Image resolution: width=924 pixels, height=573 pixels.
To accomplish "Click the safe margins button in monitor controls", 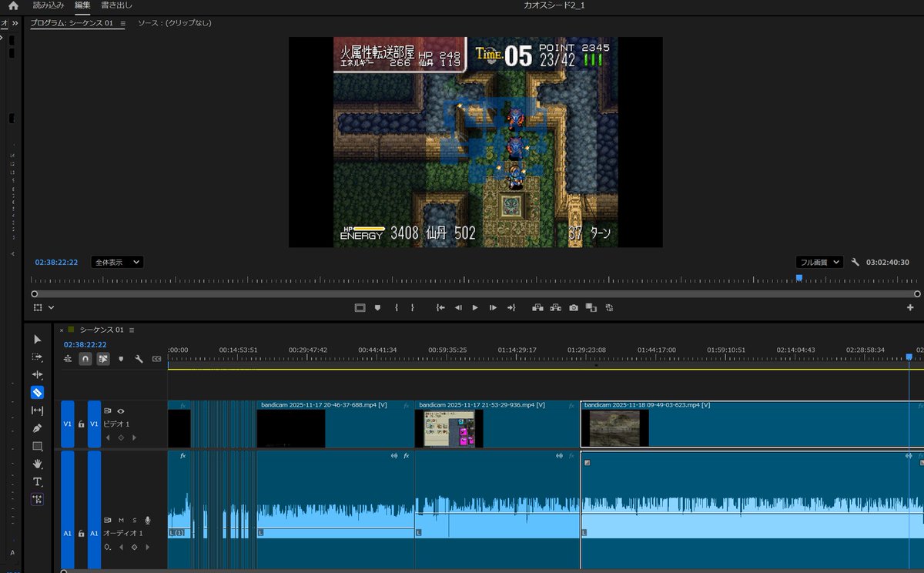I will coord(360,307).
